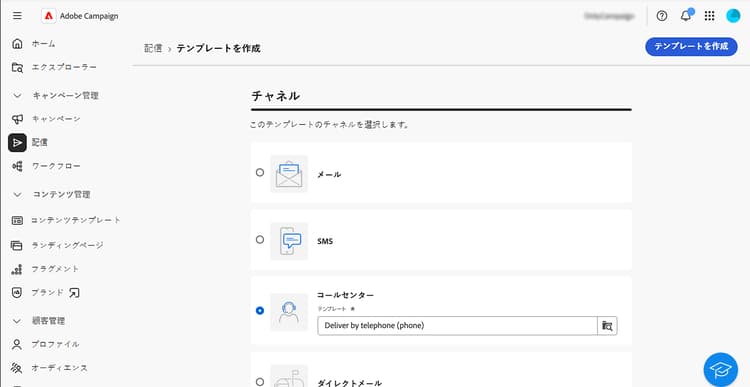Click the Home icon in sidebar
This screenshot has height=387, width=750.
pyautogui.click(x=17, y=44)
